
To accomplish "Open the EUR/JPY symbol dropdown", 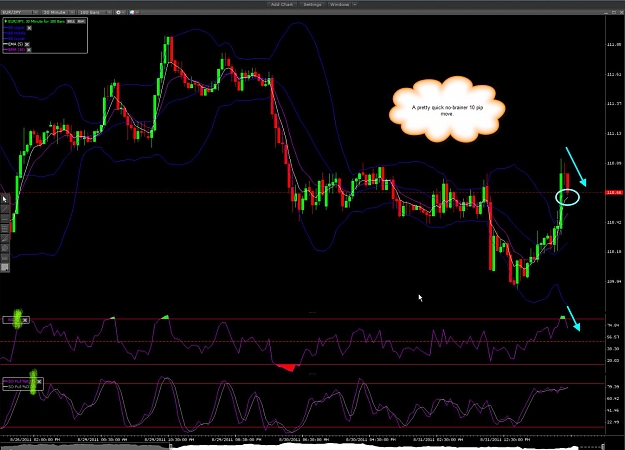I will [20, 12].
